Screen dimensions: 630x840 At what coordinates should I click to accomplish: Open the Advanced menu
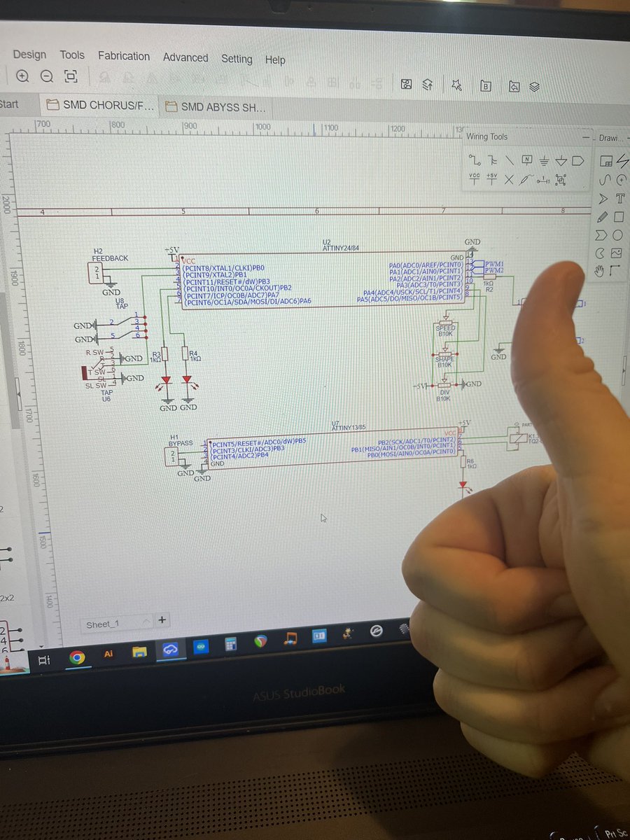coord(185,57)
